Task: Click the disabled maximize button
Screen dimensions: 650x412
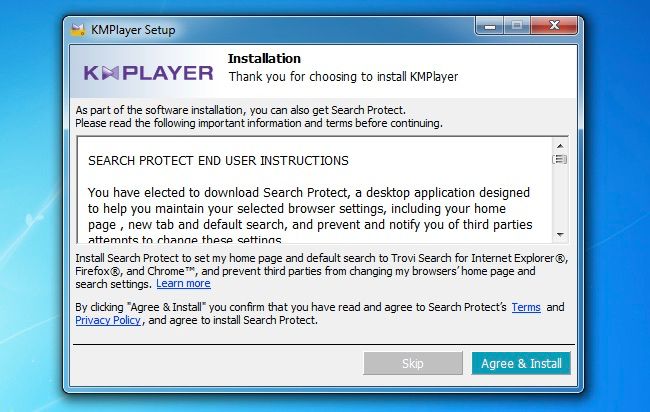Action: point(517,26)
